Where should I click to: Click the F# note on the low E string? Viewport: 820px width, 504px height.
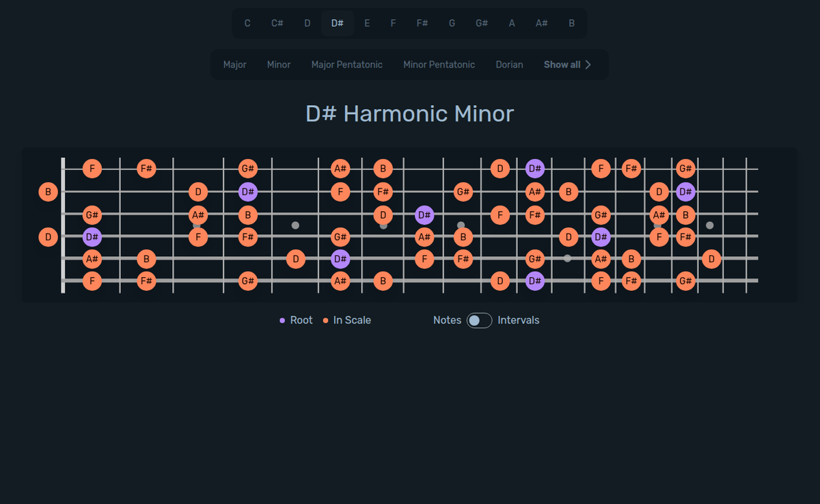click(147, 281)
